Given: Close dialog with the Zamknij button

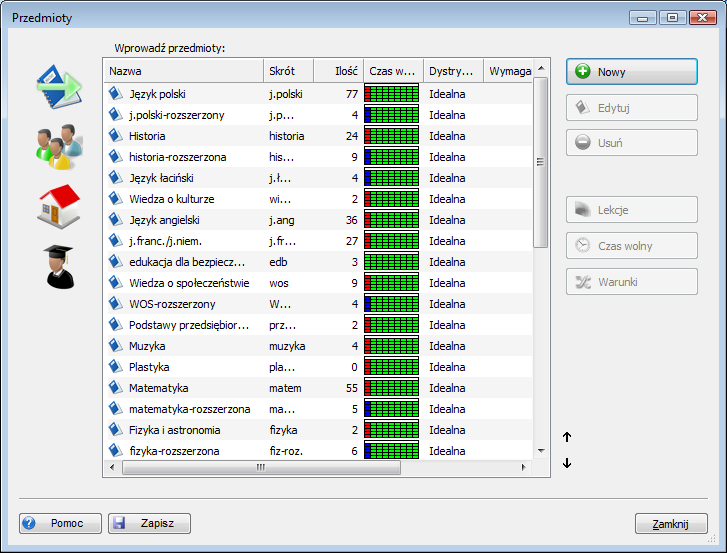Looking at the screenshot, I should tap(671, 523).
